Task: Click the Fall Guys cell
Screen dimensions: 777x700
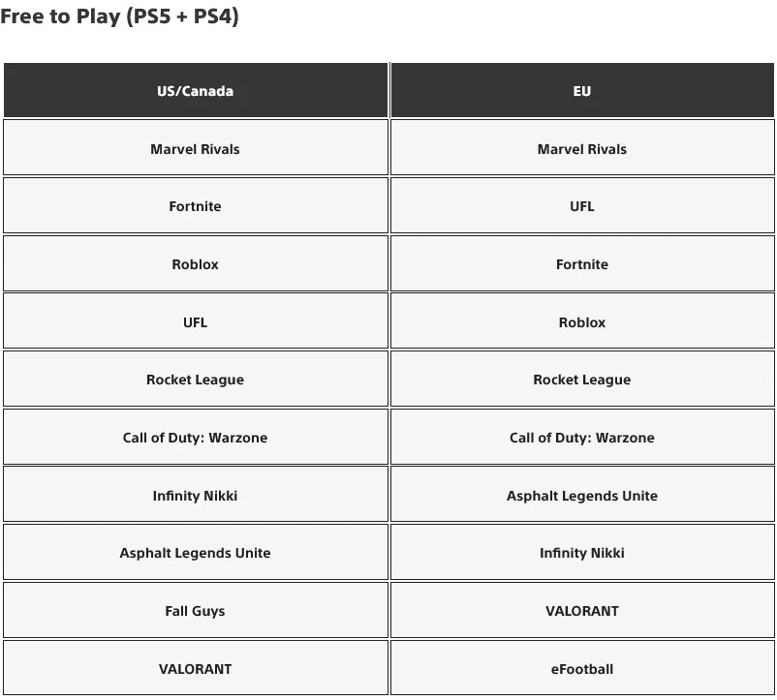Action: (196, 610)
